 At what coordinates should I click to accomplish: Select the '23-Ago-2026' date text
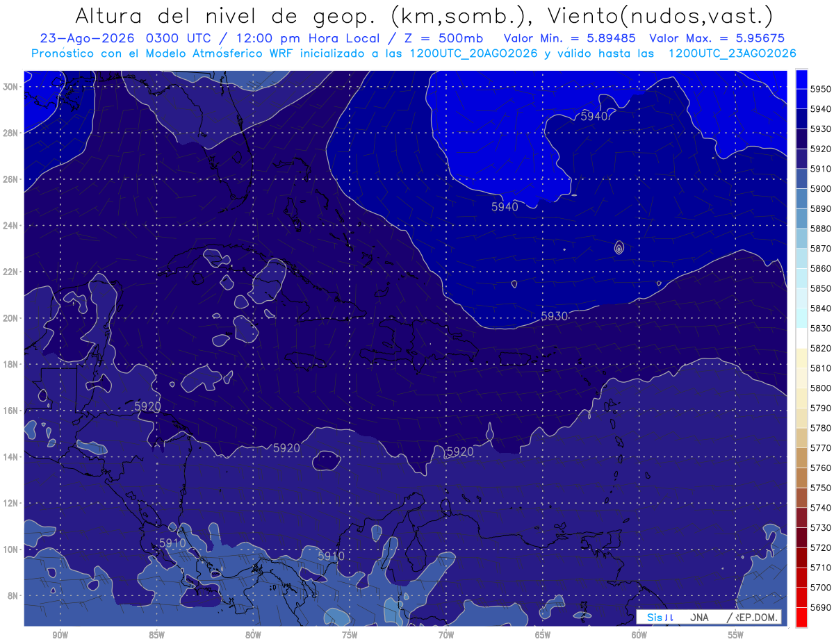pyautogui.click(x=88, y=38)
